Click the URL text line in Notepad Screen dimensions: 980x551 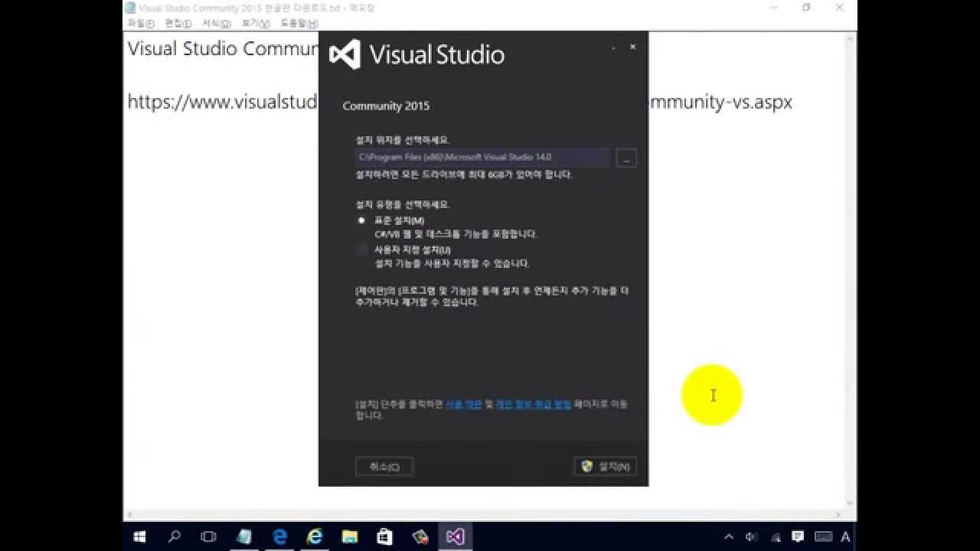(459, 102)
